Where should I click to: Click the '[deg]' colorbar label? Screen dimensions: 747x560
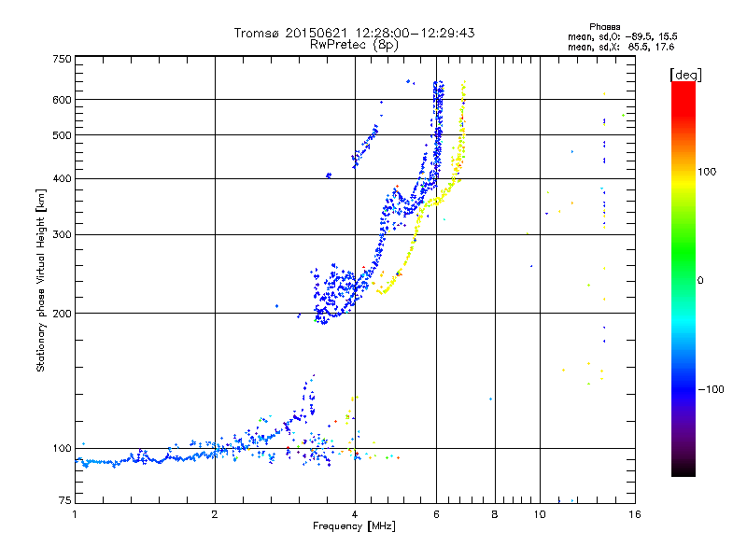685,75
